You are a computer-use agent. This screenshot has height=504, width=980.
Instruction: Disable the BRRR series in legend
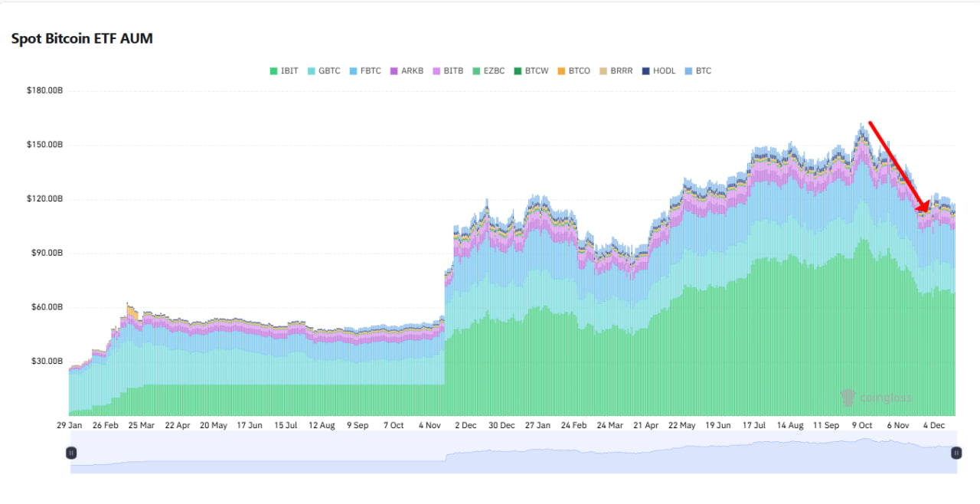click(x=615, y=71)
